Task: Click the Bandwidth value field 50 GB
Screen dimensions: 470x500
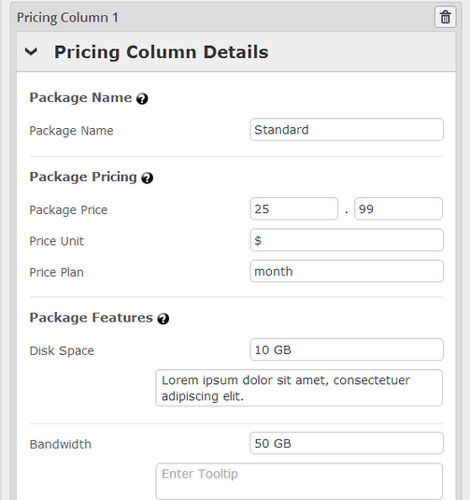Action: tap(347, 443)
